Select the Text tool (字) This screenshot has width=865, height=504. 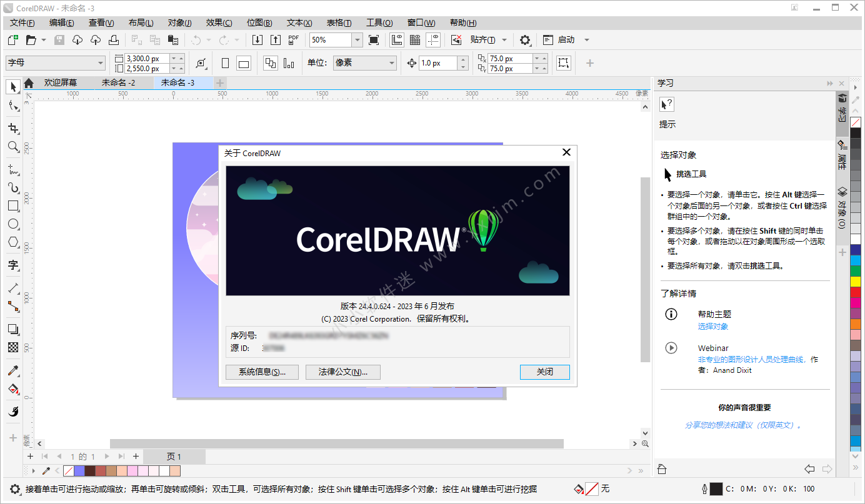[13, 265]
